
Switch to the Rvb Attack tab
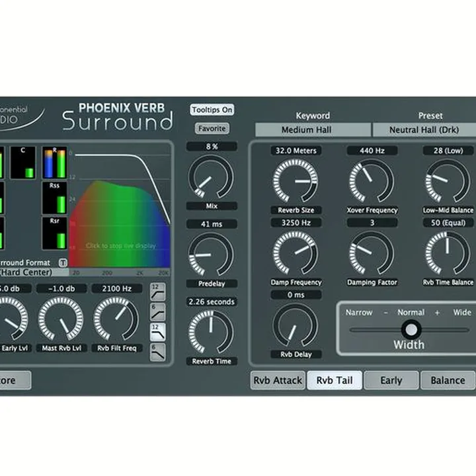pos(278,380)
